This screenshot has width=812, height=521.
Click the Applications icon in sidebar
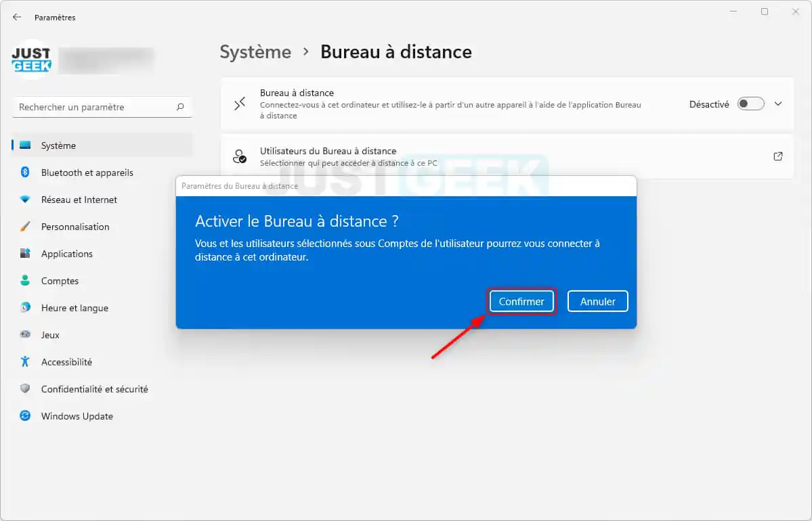click(x=25, y=253)
